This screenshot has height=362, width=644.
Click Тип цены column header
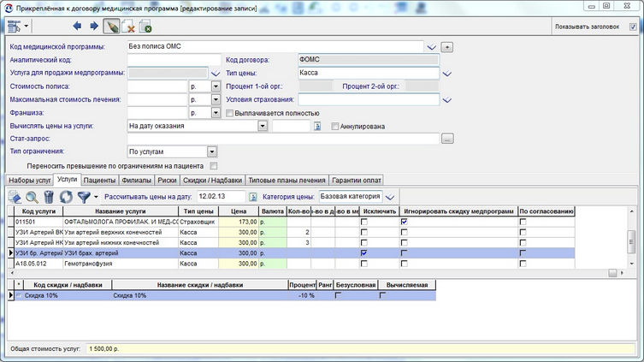[198, 211]
